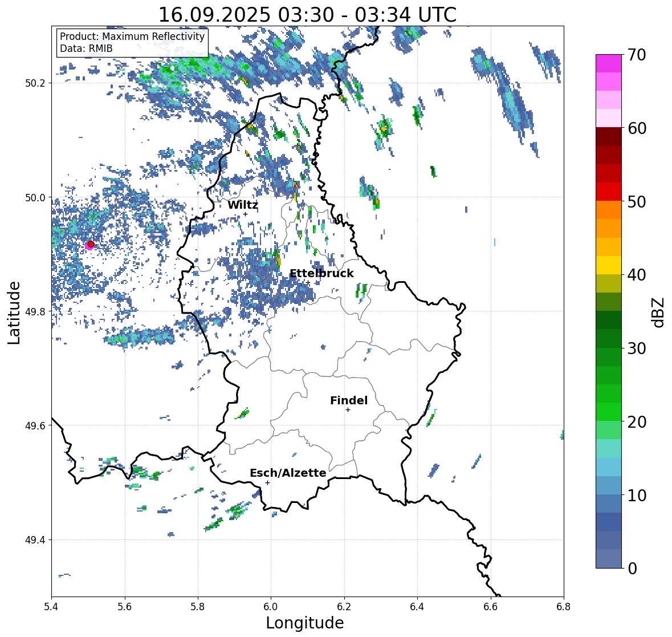This screenshot has width=672, height=637.
Task: Click the latitude tick label 50.0
Action: click(x=35, y=198)
